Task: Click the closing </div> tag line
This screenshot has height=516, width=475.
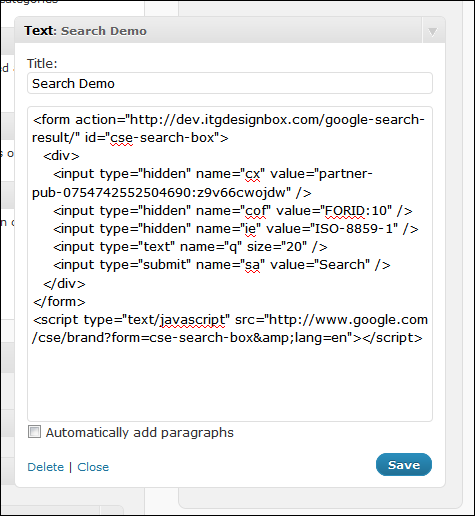Action: [64, 284]
